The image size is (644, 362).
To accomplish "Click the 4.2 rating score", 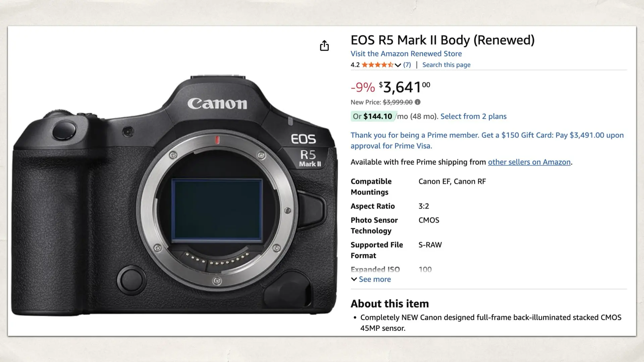I will point(355,65).
